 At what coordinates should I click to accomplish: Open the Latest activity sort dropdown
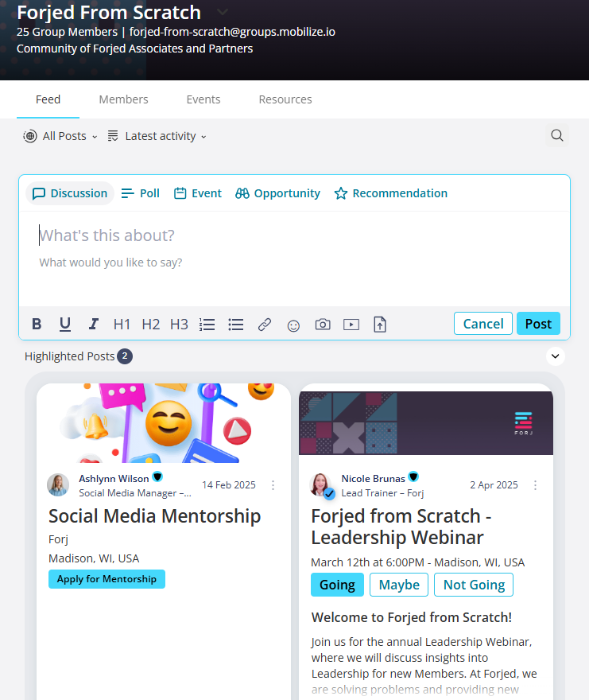pyautogui.click(x=157, y=136)
